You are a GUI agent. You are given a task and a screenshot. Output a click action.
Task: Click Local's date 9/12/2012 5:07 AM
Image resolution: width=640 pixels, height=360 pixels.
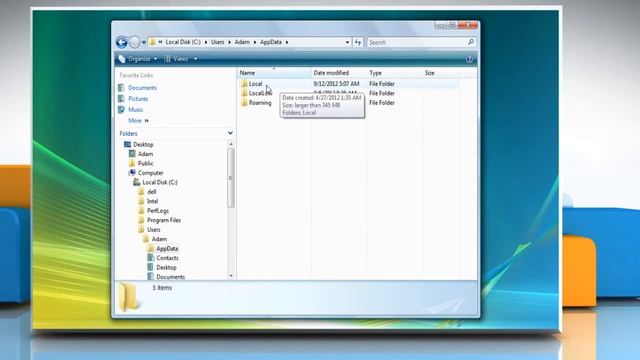[336, 84]
